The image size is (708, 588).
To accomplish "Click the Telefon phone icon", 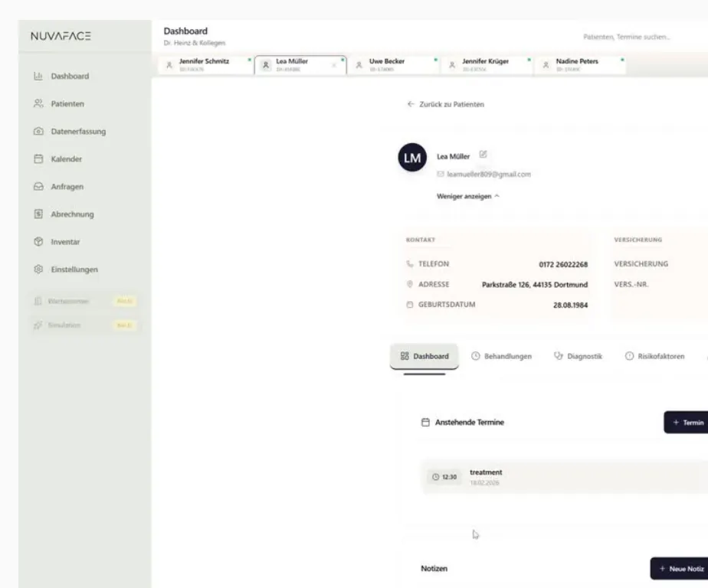I will pos(410,264).
